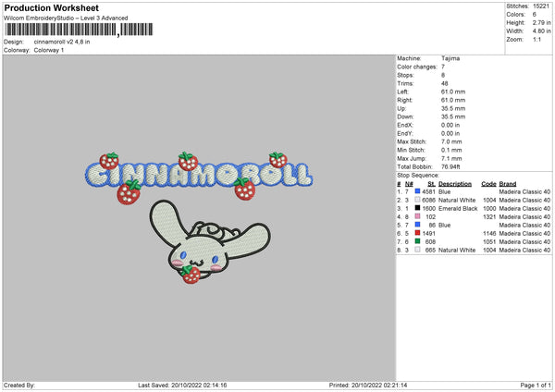Viewport: 555px width, 392px height.
Task: Click the Height value 2.79 in
Action: point(541,22)
